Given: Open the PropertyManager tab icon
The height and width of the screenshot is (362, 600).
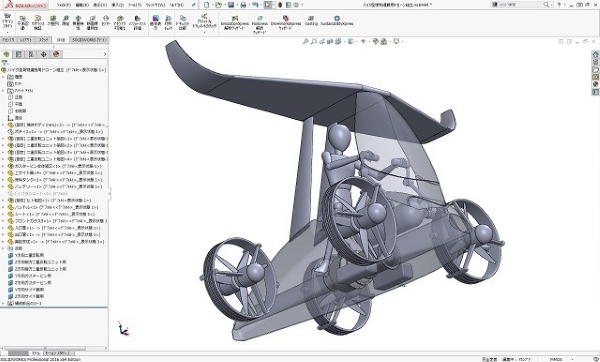Looking at the screenshot, I should (18, 54).
